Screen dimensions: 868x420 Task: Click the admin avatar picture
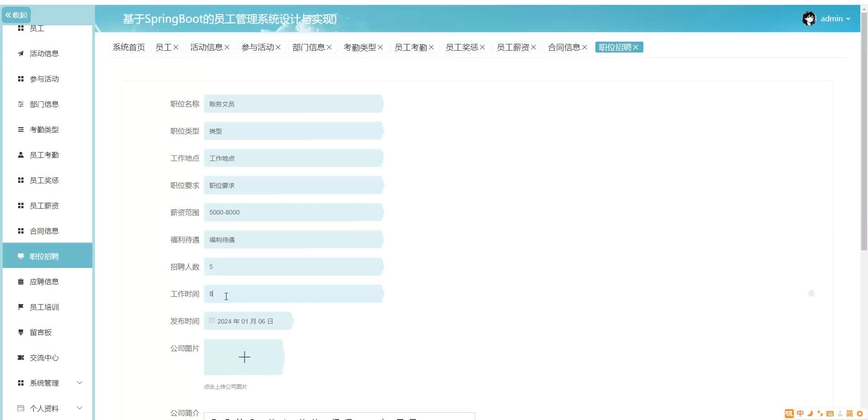tap(809, 19)
